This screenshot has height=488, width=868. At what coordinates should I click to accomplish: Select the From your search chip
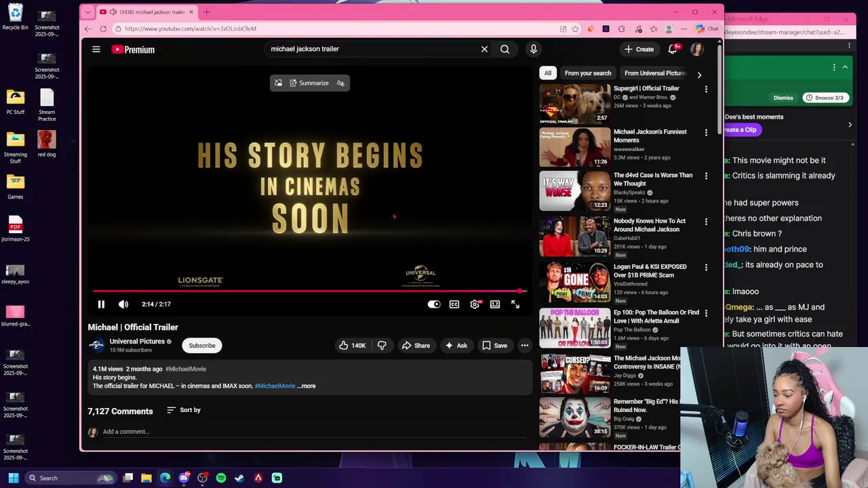click(588, 73)
